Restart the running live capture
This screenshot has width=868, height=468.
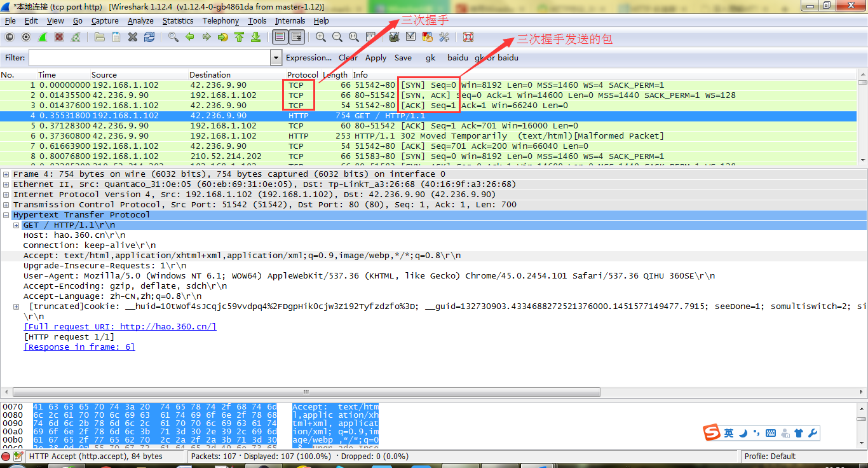coord(76,37)
